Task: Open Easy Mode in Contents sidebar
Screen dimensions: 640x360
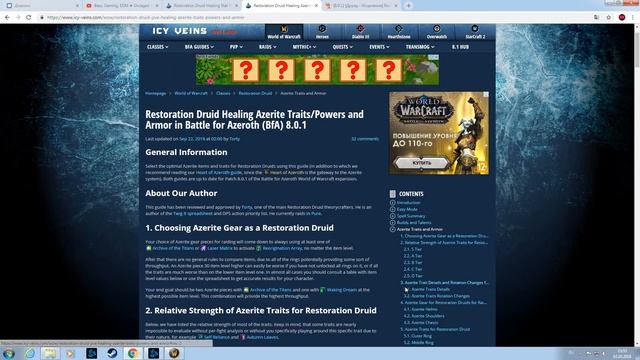Action: (x=407, y=209)
